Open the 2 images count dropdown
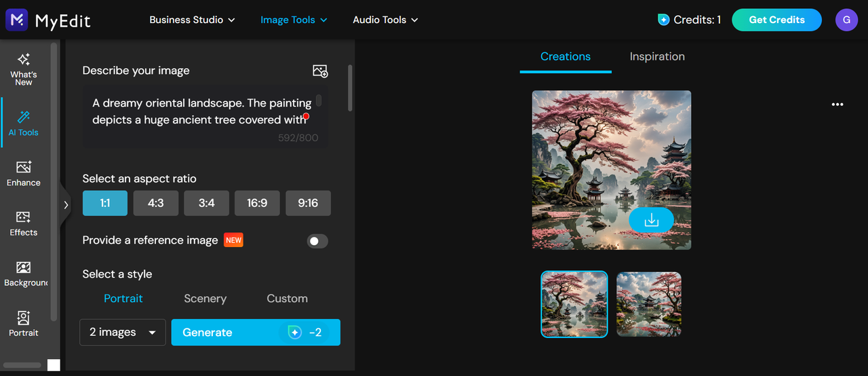This screenshot has width=868, height=376. pos(123,333)
